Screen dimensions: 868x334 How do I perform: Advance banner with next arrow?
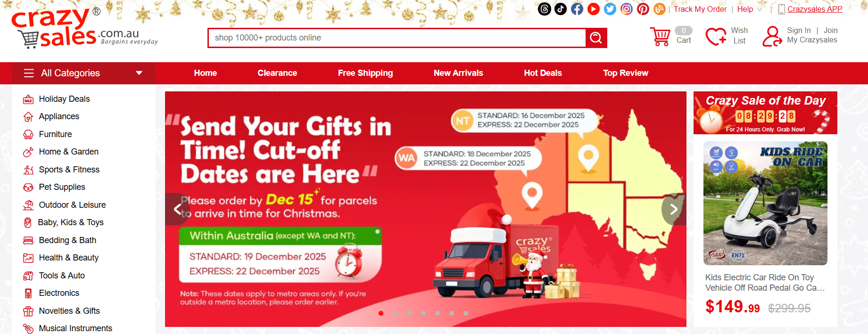click(674, 209)
